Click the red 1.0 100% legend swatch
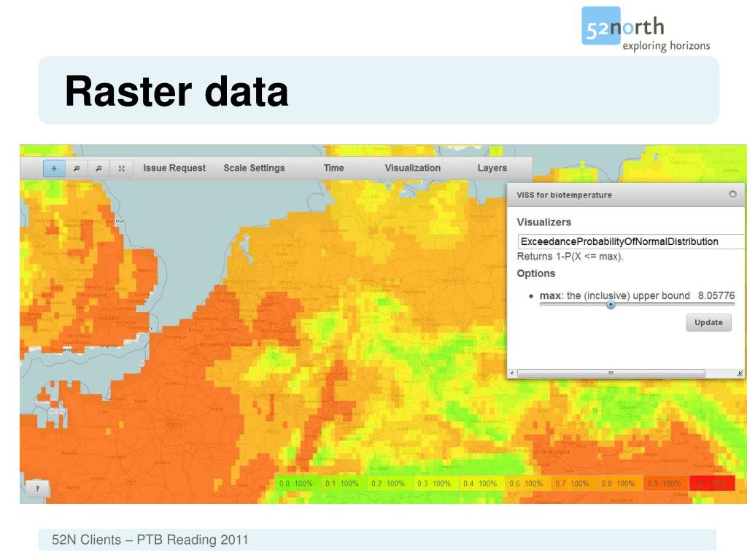This screenshot has height=560, width=747. (712, 483)
